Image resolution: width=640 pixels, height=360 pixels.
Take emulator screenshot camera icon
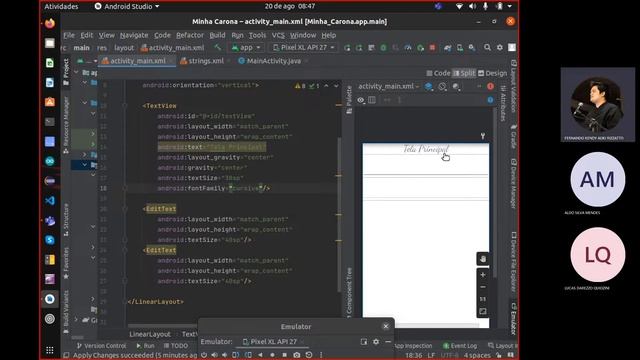(297, 355)
